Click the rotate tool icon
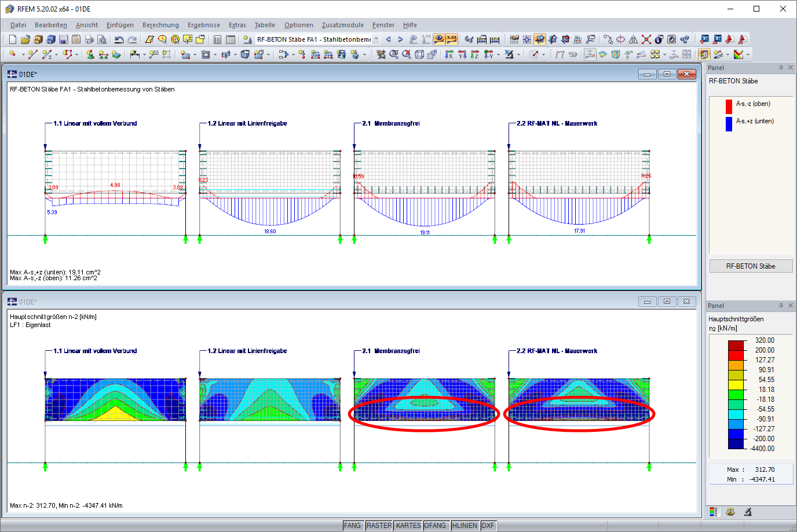The image size is (797, 532). click(x=621, y=39)
